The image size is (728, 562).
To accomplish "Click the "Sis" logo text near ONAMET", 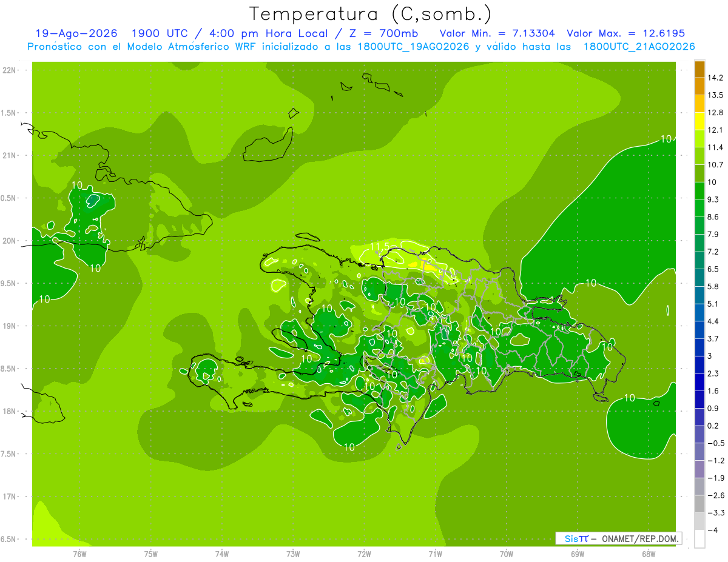I will [571, 538].
